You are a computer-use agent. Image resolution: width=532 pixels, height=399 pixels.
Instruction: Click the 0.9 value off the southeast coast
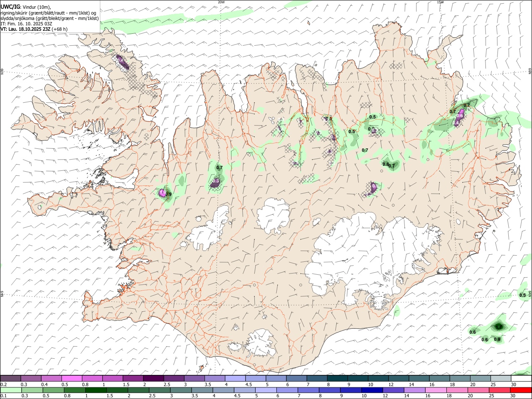(497, 339)
